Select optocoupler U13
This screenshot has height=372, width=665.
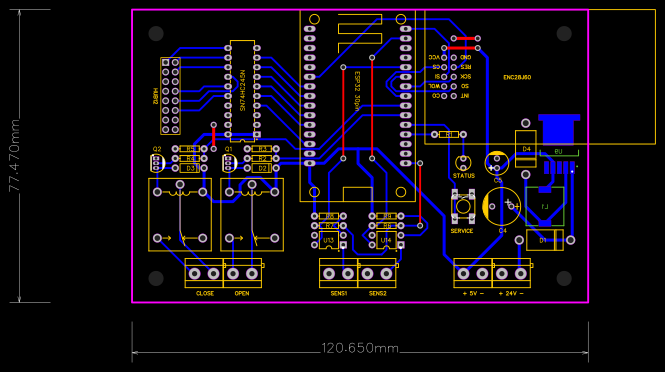click(x=329, y=240)
